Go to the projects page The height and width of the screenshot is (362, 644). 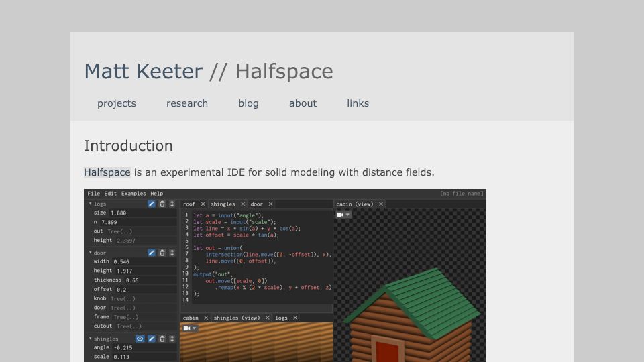click(117, 103)
